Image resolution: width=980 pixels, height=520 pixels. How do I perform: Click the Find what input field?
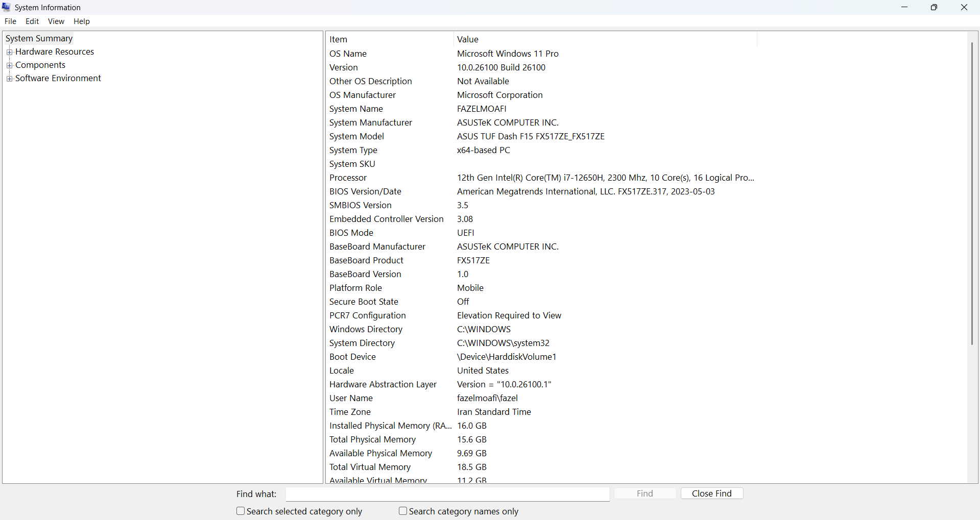[x=448, y=494]
